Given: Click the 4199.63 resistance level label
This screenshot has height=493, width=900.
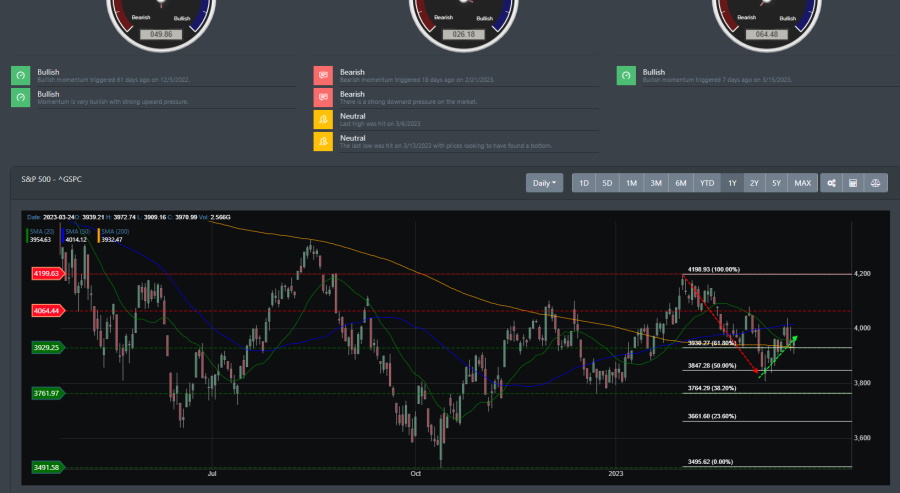Looking at the screenshot, I should coord(47,274).
